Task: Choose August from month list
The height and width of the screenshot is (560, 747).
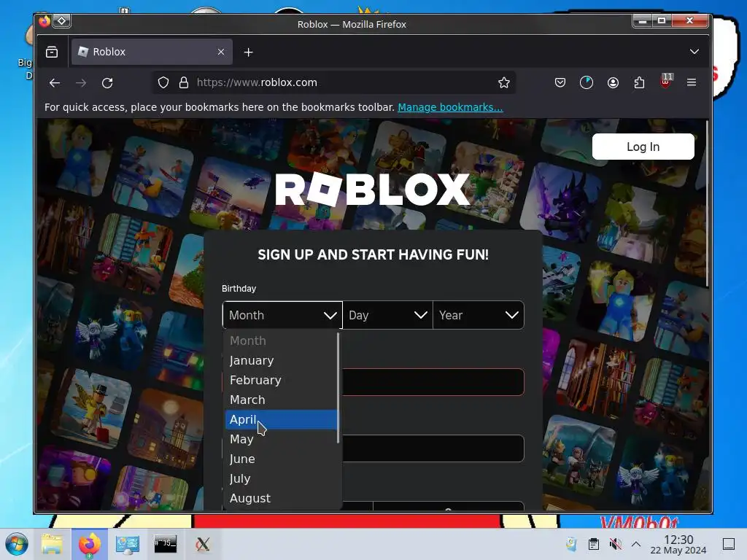Action: (x=281, y=498)
